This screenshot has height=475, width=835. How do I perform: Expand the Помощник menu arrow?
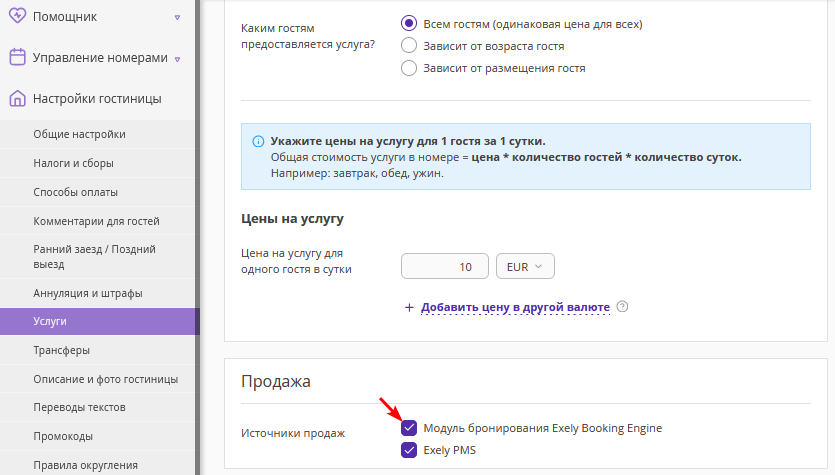177,17
